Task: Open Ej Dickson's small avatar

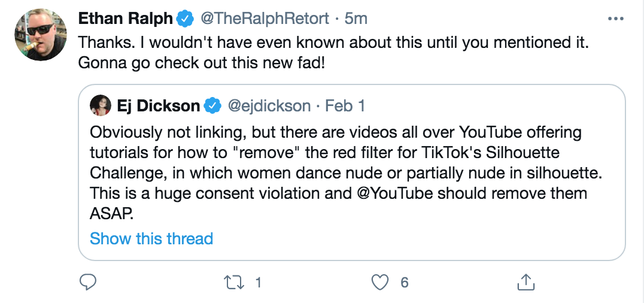Action: (x=101, y=105)
